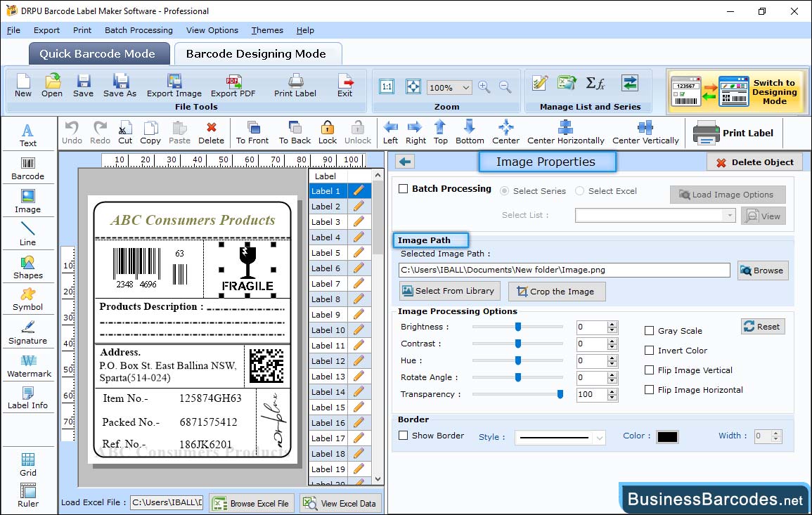
Task: Click the Browse image path button
Action: [763, 270]
